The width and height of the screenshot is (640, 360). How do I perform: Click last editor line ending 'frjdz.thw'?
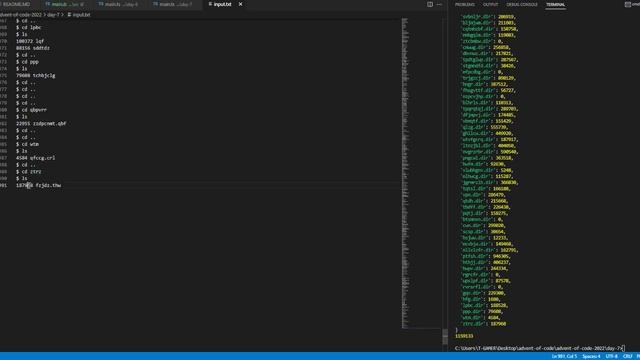pyautogui.click(x=38, y=185)
